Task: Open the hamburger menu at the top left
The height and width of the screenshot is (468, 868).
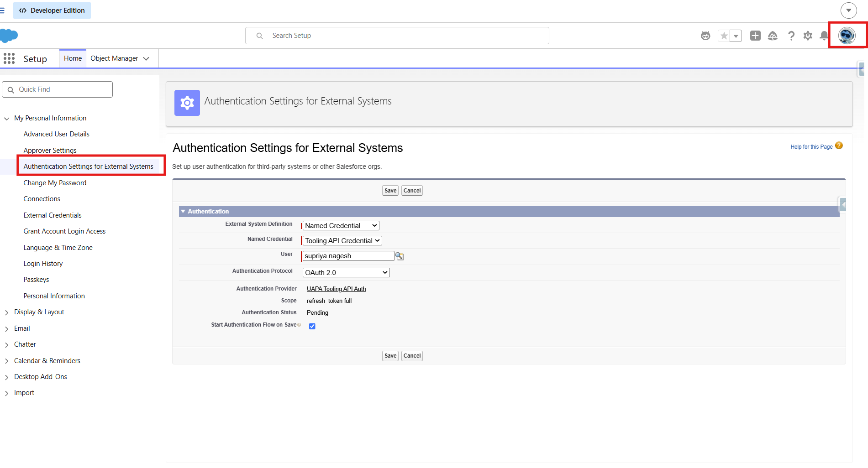Action: tap(2, 10)
